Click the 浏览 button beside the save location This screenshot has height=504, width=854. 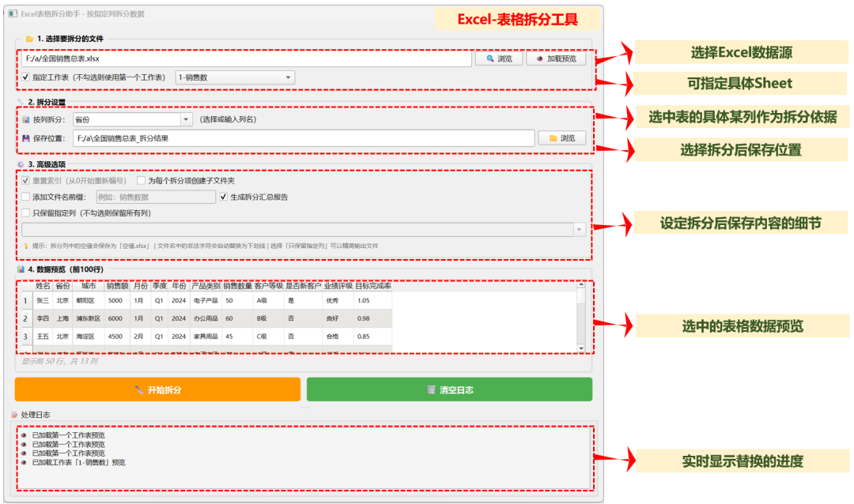(x=562, y=138)
